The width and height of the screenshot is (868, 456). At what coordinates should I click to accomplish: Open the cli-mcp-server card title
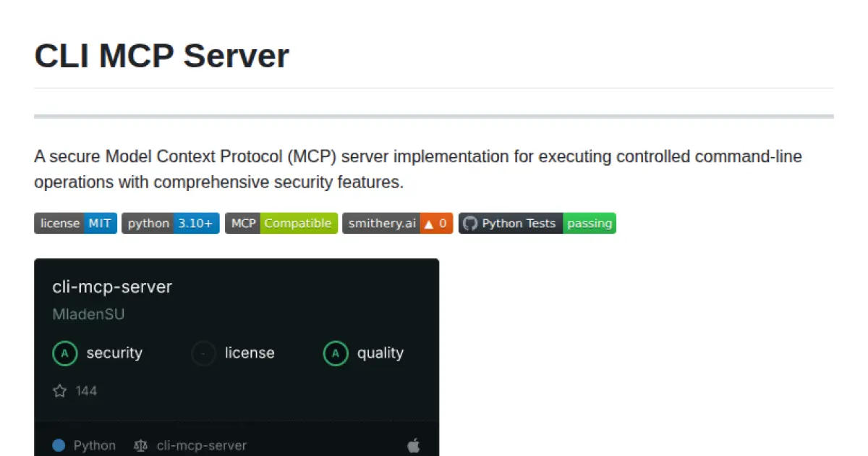point(112,287)
